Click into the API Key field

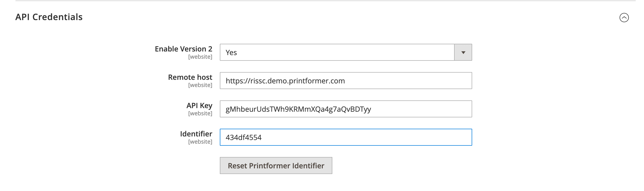pos(346,109)
